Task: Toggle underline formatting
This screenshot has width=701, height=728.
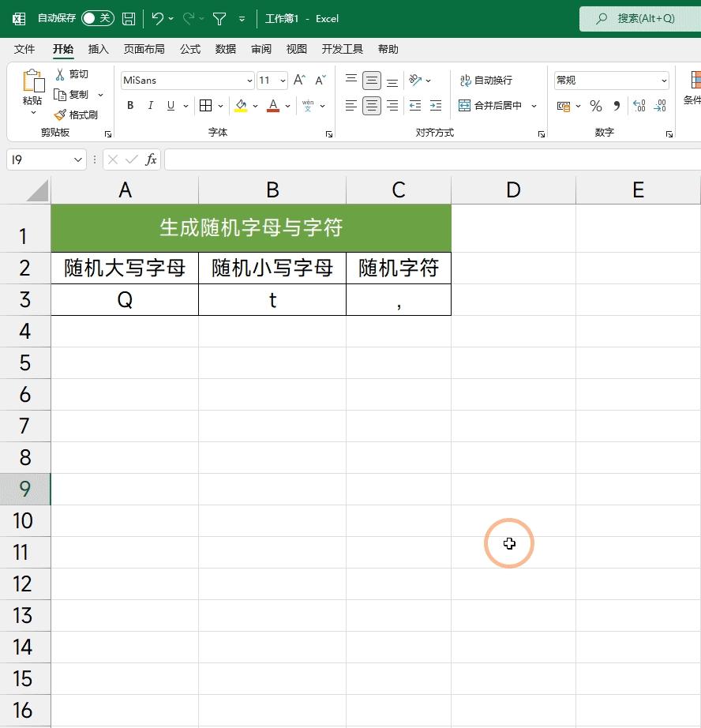Action: [170, 105]
